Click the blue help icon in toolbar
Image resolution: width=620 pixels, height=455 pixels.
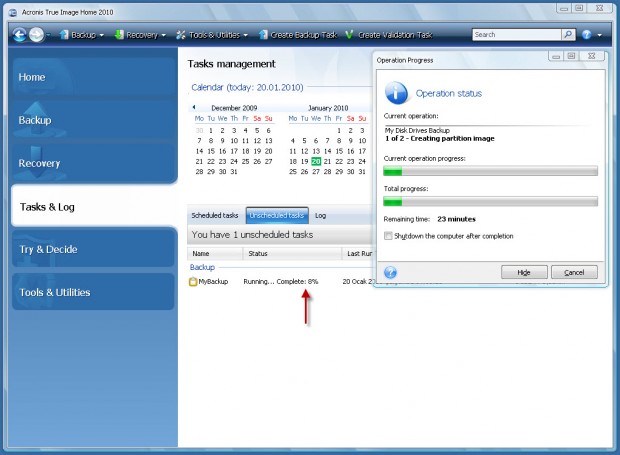click(x=586, y=35)
